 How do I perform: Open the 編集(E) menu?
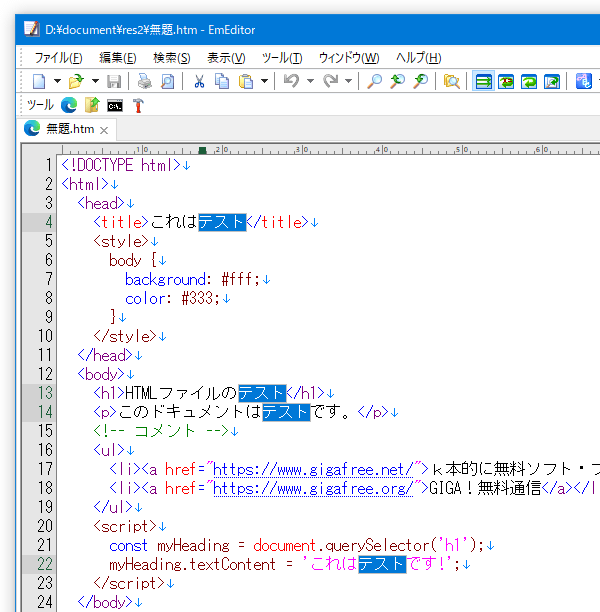point(118,58)
